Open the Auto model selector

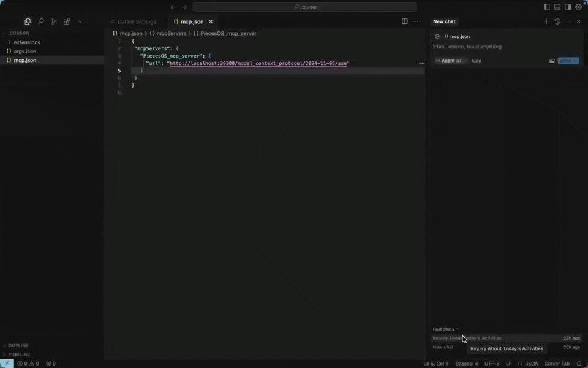[x=477, y=61]
